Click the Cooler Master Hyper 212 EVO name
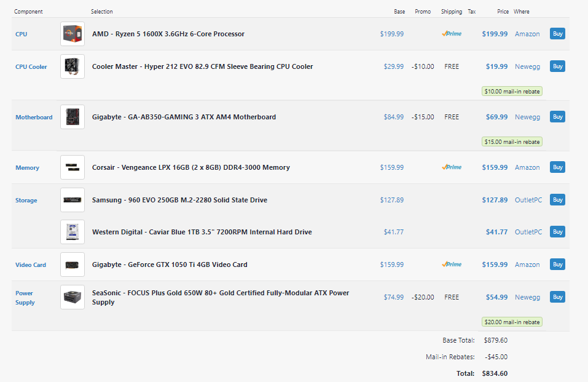 203,66
